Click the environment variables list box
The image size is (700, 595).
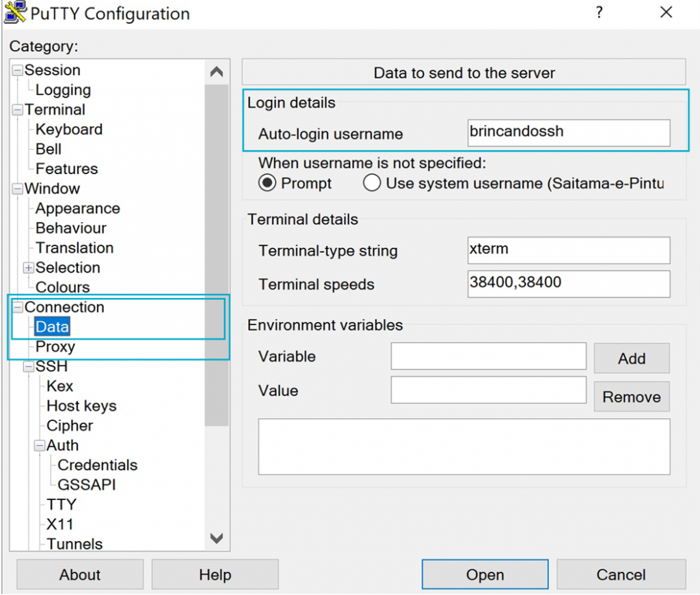(464, 447)
